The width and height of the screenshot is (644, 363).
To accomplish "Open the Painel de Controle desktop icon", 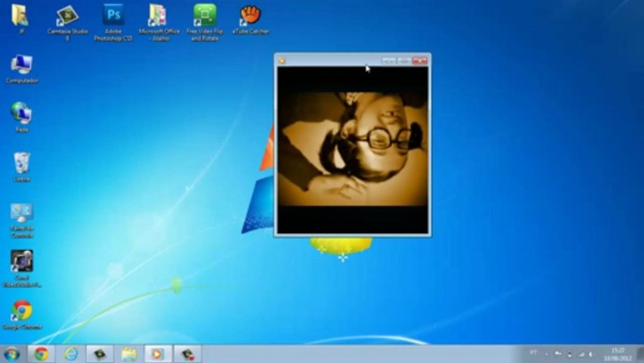I will coord(22,213).
